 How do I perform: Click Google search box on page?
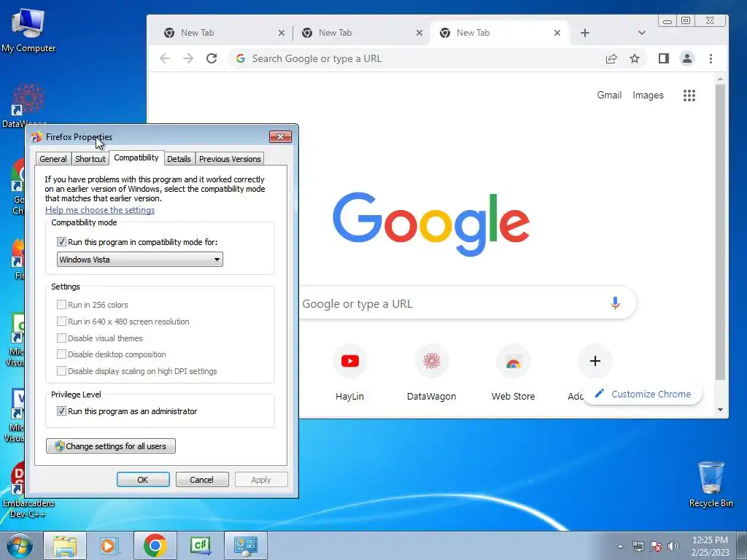pos(467,303)
